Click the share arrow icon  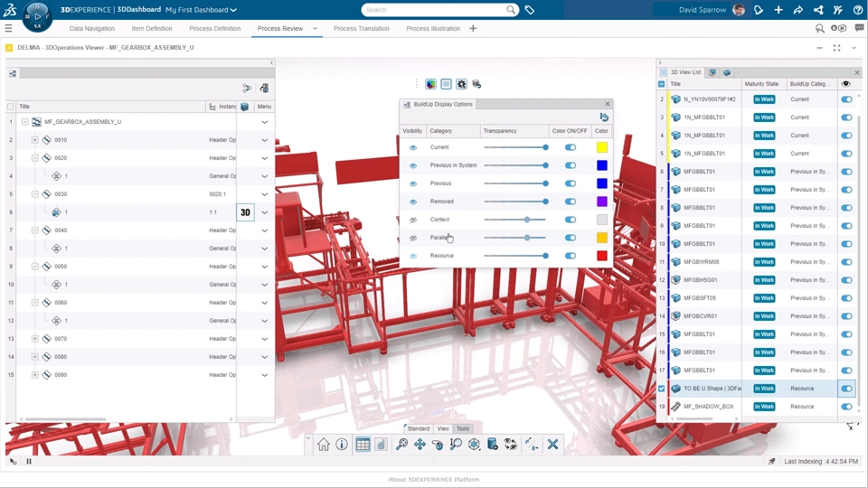coord(798,10)
